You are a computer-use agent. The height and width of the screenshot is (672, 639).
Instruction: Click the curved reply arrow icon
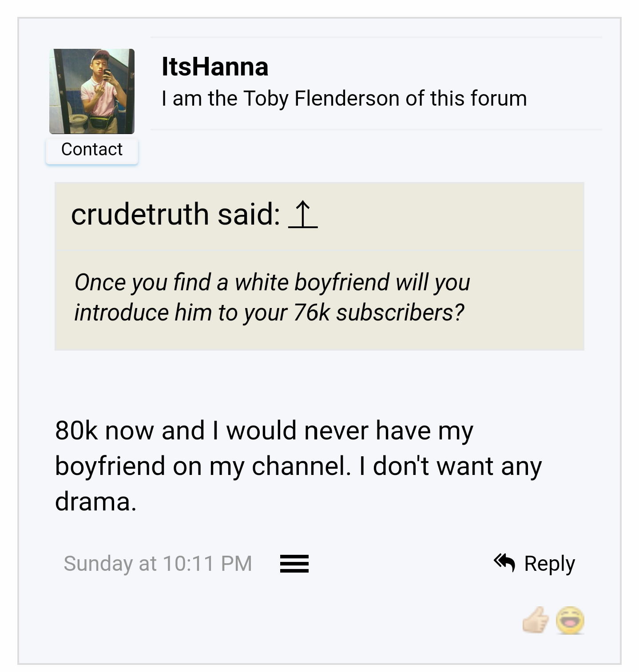click(504, 563)
